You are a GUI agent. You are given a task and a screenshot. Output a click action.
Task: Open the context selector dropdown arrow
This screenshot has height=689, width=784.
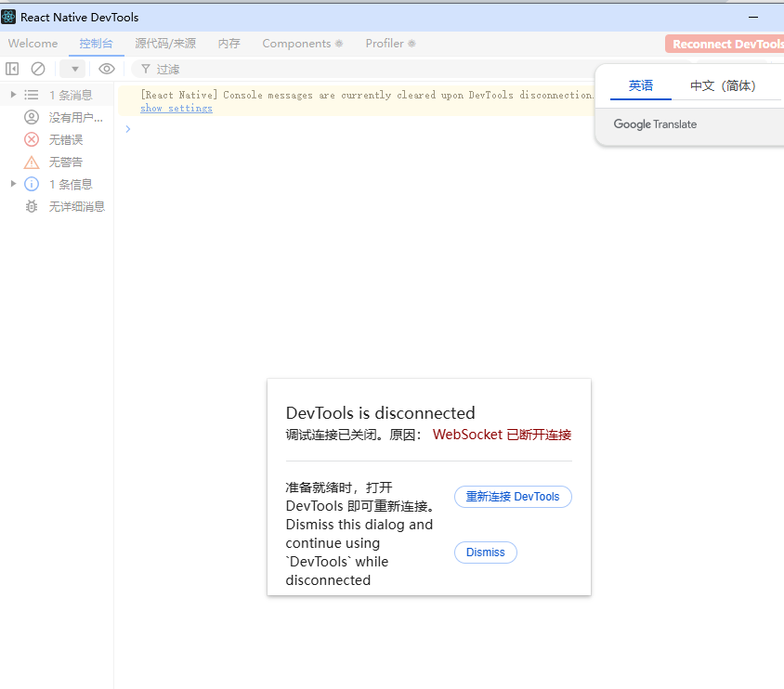pyautogui.click(x=74, y=69)
